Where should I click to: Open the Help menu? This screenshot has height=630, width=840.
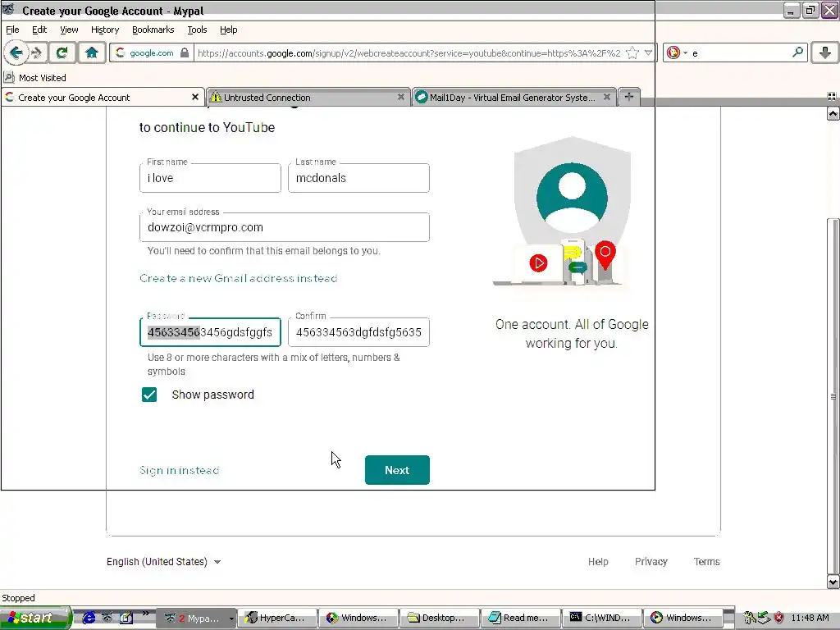pos(228,30)
